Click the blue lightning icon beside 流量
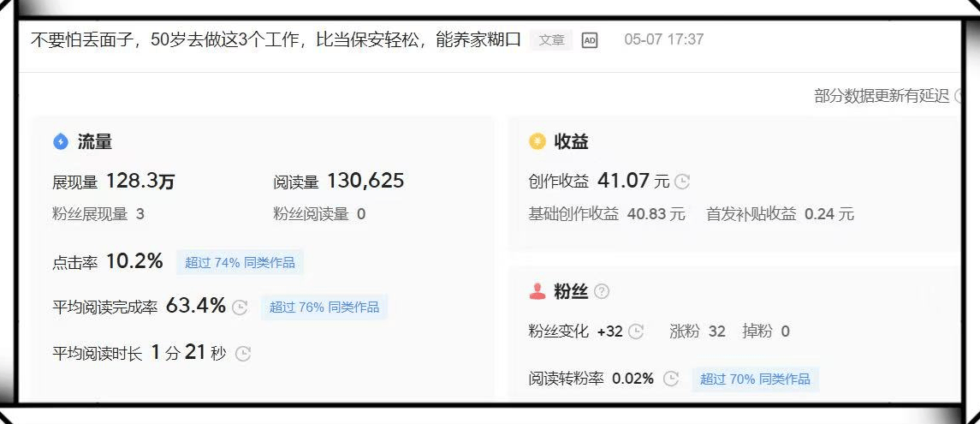980x424 pixels. [x=61, y=142]
